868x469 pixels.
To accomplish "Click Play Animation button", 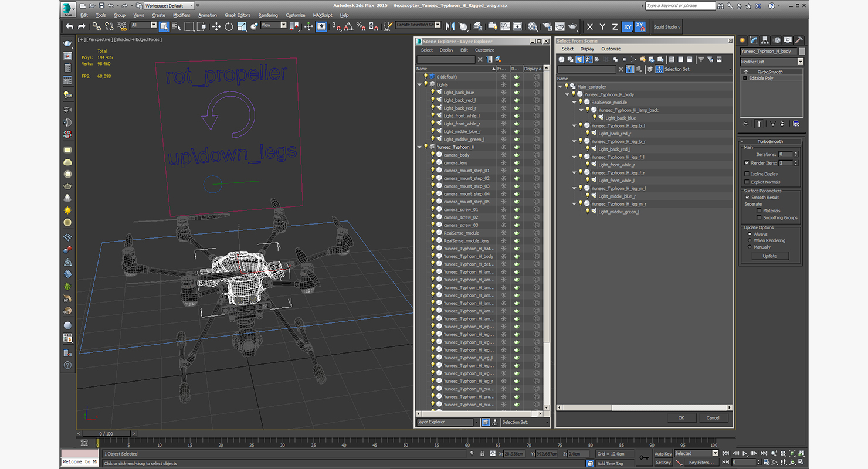I will coord(745,453).
